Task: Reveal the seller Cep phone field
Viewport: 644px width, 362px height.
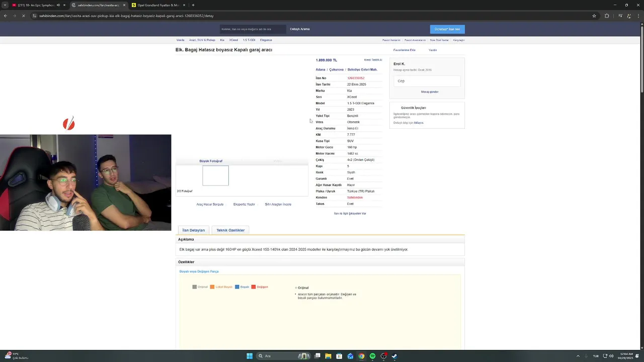Action: point(427,81)
